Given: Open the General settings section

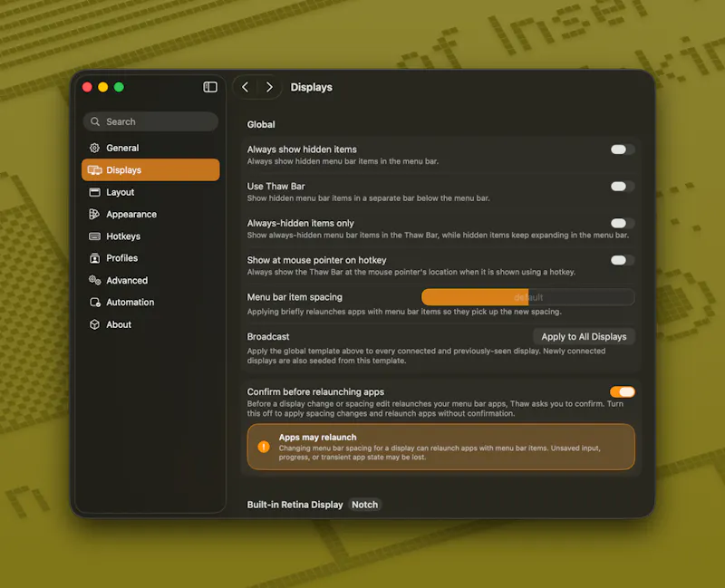Looking at the screenshot, I should (150, 148).
